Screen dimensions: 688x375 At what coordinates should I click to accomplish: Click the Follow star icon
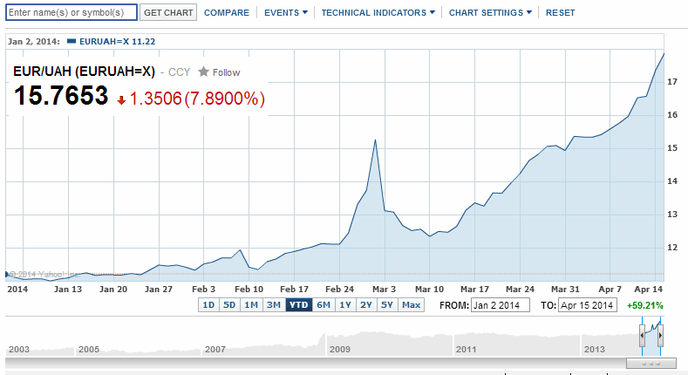[x=203, y=71]
